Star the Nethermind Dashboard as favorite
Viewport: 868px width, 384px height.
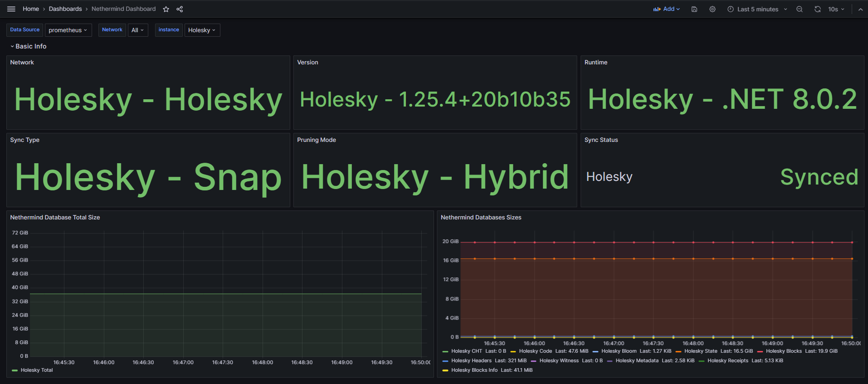[166, 9]
